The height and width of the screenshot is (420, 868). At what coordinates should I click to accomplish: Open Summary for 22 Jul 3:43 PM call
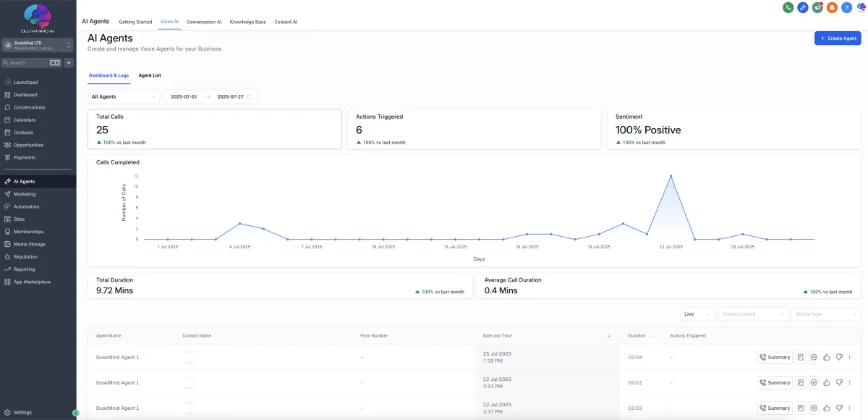[775, 382]
